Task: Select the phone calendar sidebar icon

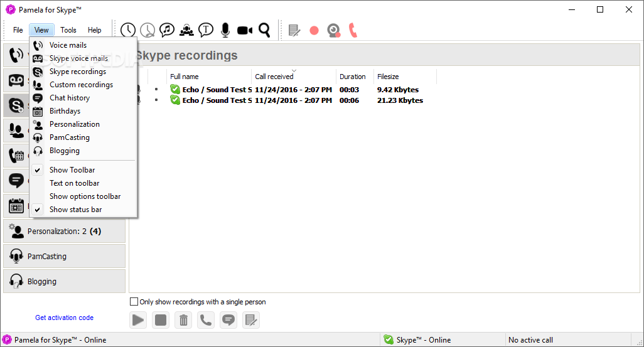Action: tap(16, 156)
